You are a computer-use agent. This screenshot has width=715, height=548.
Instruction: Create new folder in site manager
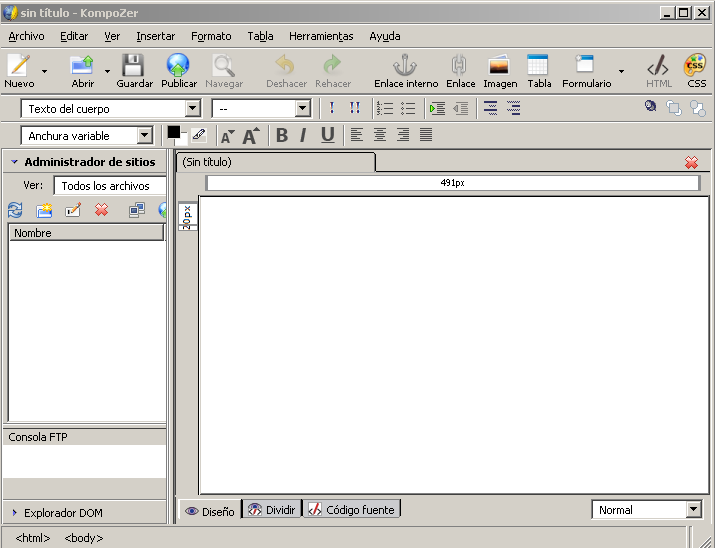[x=44, y=210]
